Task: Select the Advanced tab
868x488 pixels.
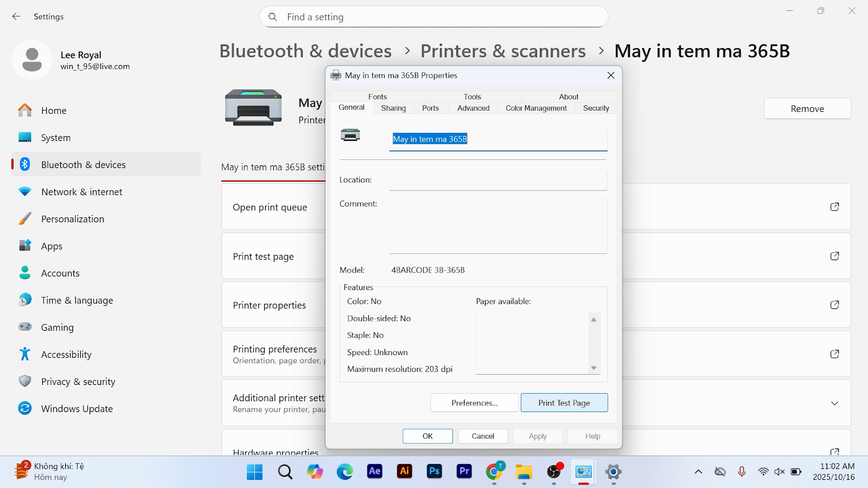Action: (x=473, y=108)
